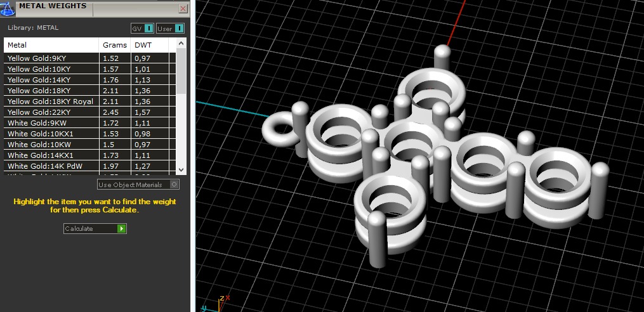Click the green arrow on Calculate
Image resolution: width=644 pixels, height=312 pixels.
tap(121, 229)
